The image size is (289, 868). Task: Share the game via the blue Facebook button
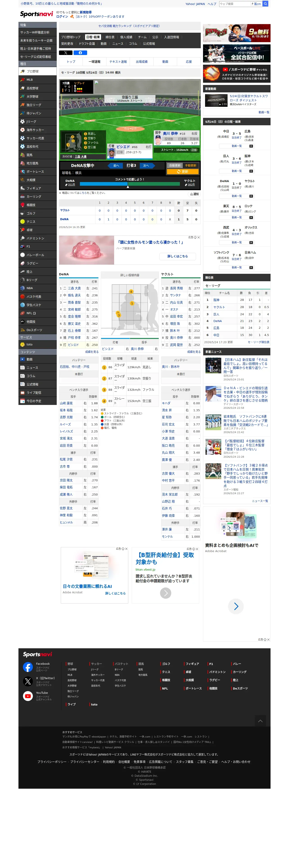(80, 53)
